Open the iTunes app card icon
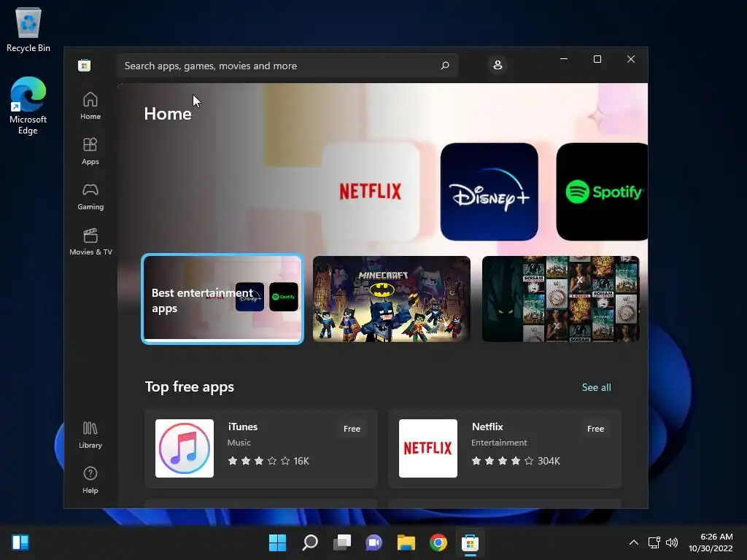The image size is (747, 560). point(185,448)
